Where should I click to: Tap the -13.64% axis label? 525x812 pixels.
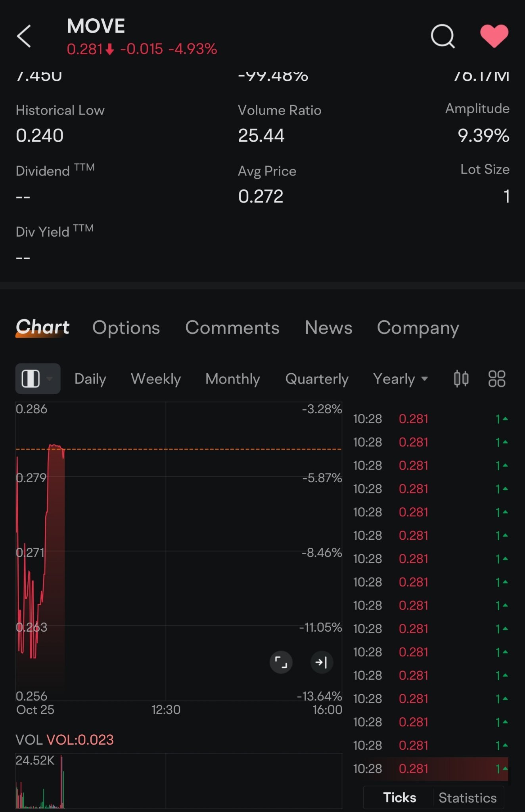[x=320, y=696]
